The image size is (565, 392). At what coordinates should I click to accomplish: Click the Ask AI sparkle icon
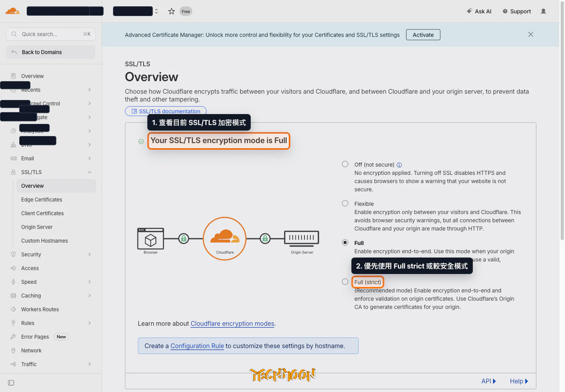click(x=469, y=11)
